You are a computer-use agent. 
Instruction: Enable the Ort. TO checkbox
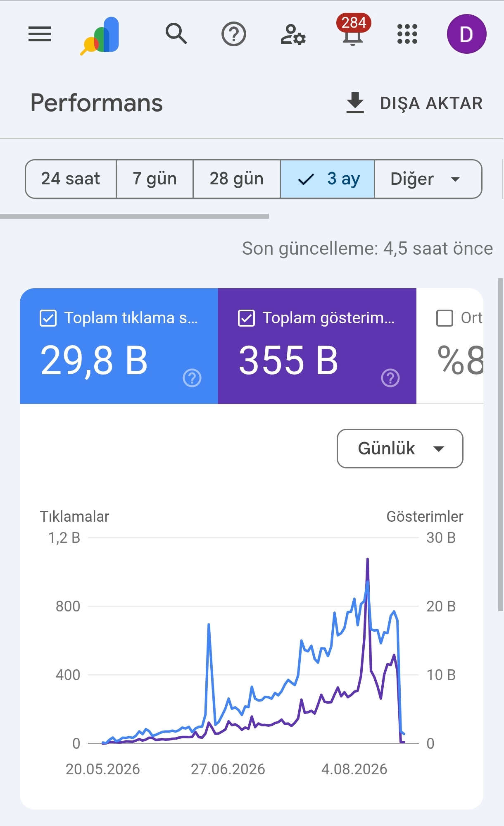coord(445,318)
